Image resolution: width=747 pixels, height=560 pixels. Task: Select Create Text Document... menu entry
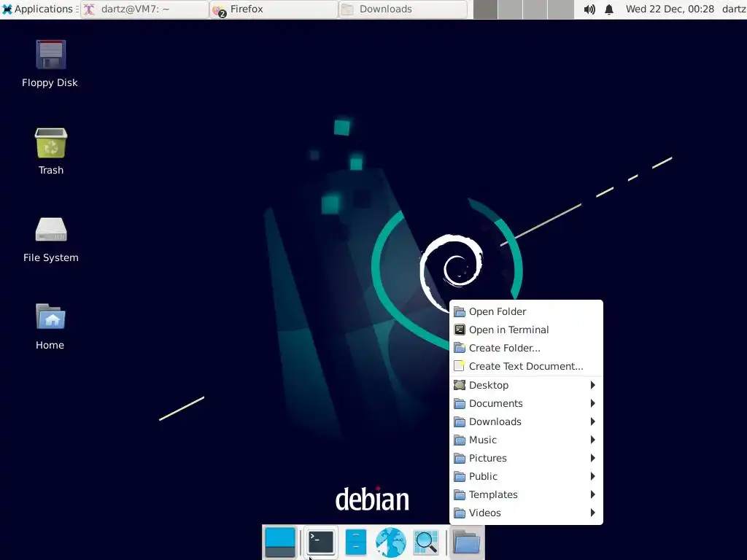pyautogui.click(x=526, y=366)
